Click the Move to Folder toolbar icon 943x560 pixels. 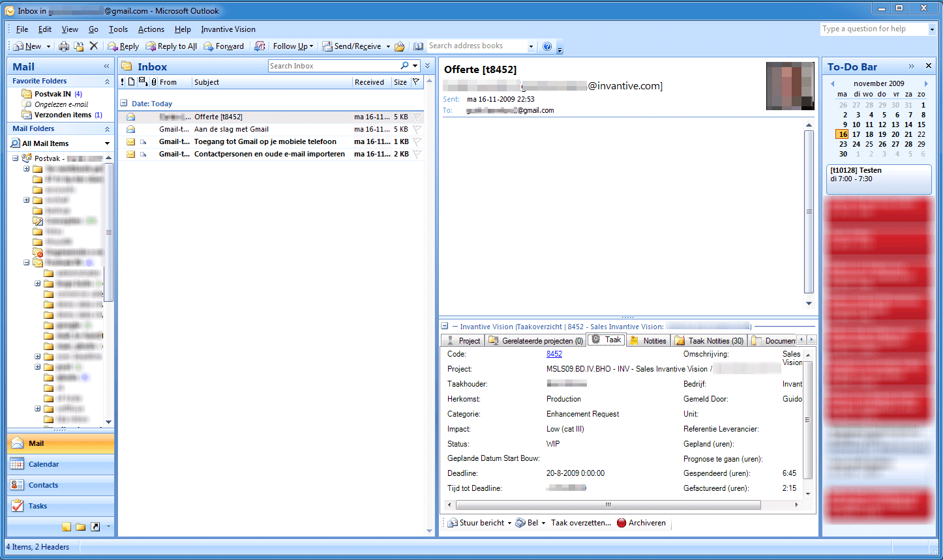[x=79, y=46]
